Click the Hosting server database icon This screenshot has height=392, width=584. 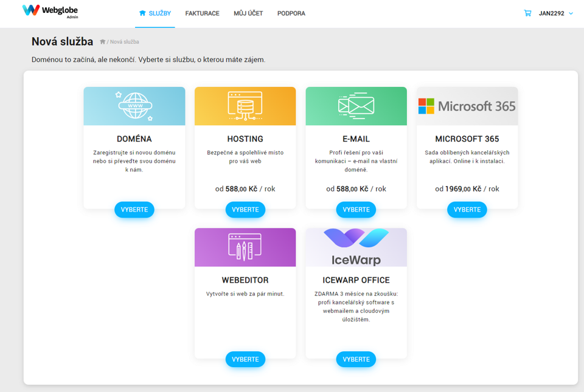coord(245,106)
